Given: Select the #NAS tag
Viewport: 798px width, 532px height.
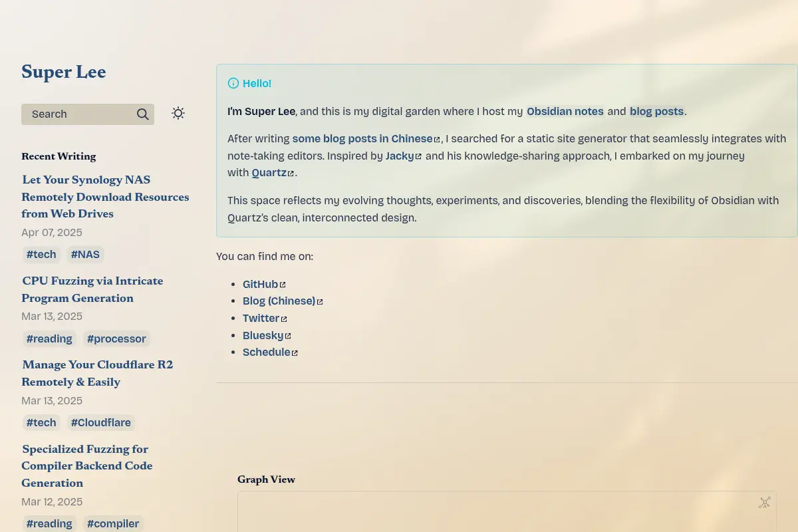Looking at the screenshot, I should coord(85,255).
